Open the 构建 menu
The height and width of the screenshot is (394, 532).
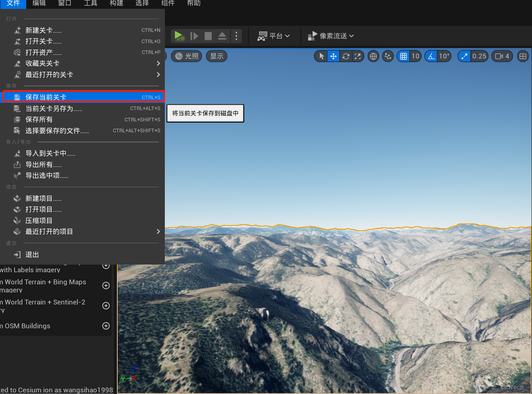(116, 3)
